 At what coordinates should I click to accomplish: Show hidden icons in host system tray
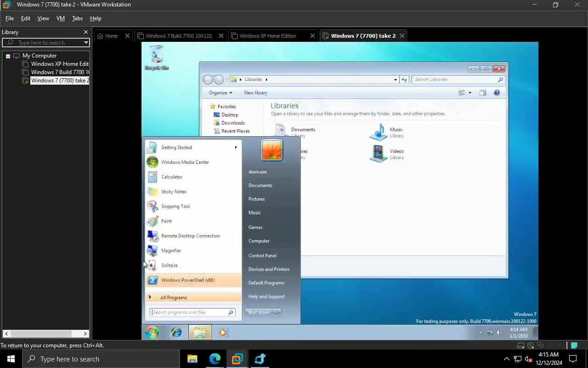click(x=507, y=359)
